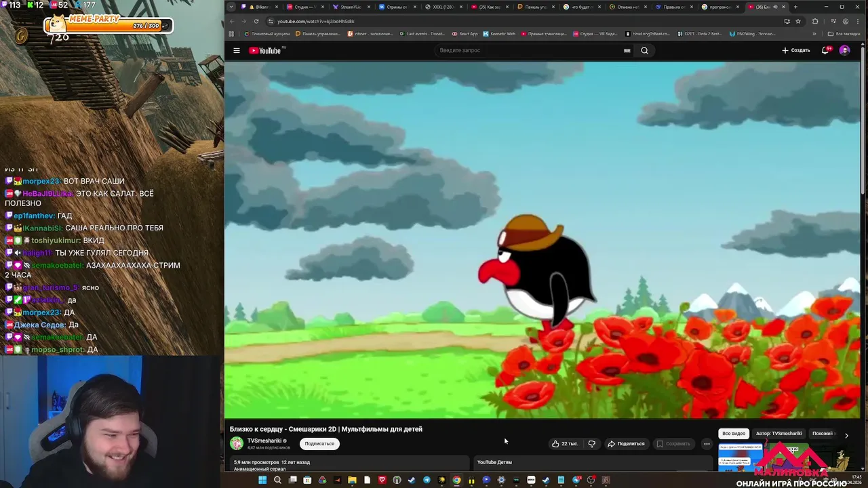The image size is (868, 488).
Task: Click the video player to pause
Action: [x=542, y=239]
